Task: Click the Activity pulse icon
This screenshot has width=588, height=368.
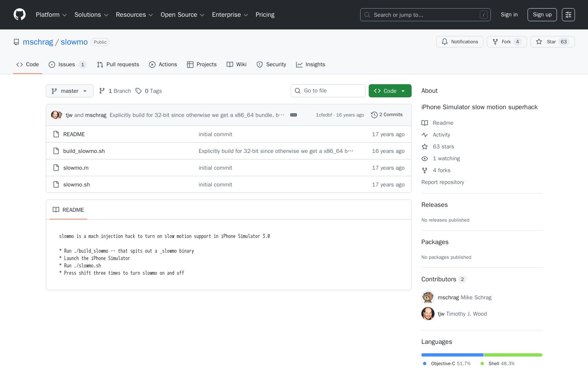Action: [x=425, y=135]
